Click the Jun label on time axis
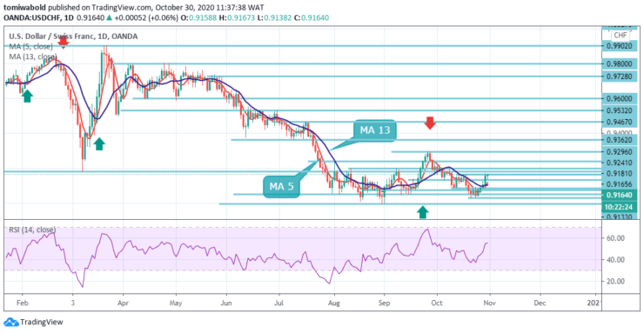Image resolution: width=644 pixels, height=333 pixels. [226, 303]
